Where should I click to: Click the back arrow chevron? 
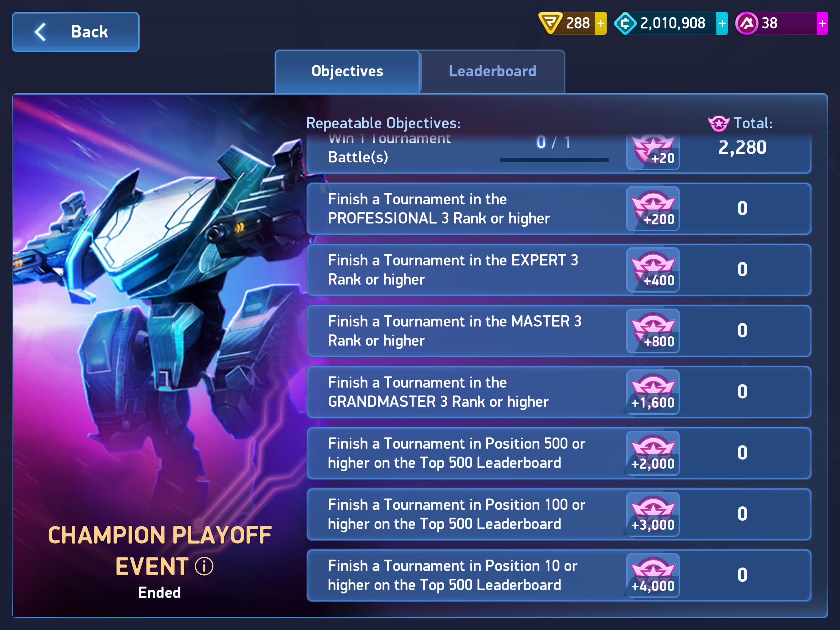tap(40, 32)
